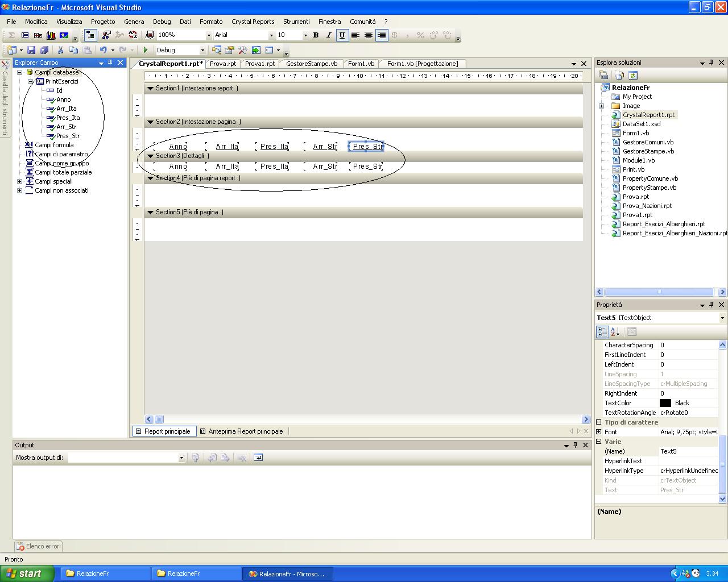The height and width of the screenshot is (582, 728).
Task: Click Clear All icon in Output toolbar
Action: tap(242, 458)
